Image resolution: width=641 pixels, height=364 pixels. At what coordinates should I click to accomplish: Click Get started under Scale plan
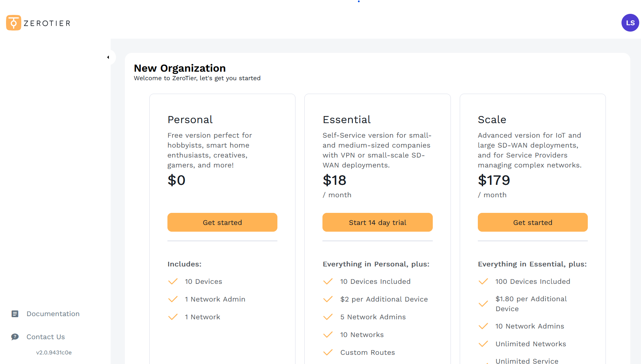click(532, 222)
